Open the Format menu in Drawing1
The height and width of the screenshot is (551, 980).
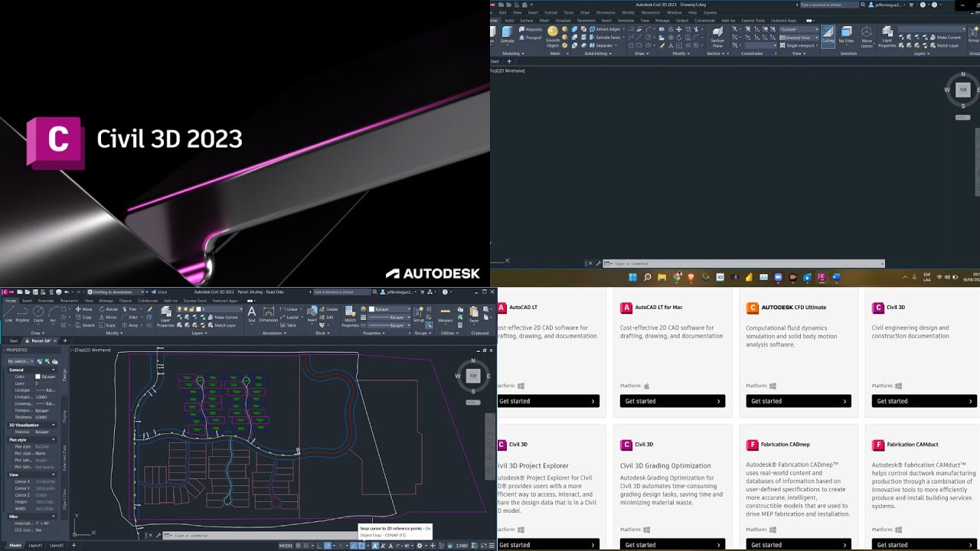(x=550, y=12)
